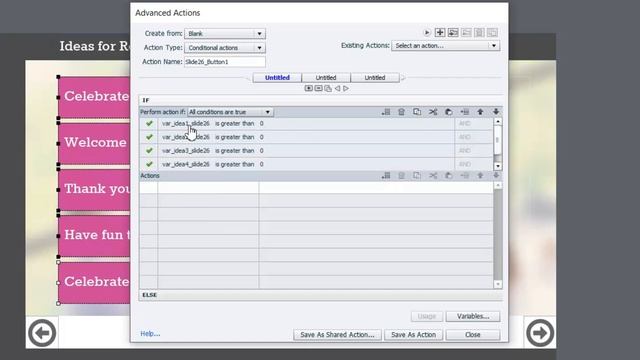The image size is (640, 360).
Task: Click the AND operator in the var_idea3_slide26 row
Action: point(464,151)
